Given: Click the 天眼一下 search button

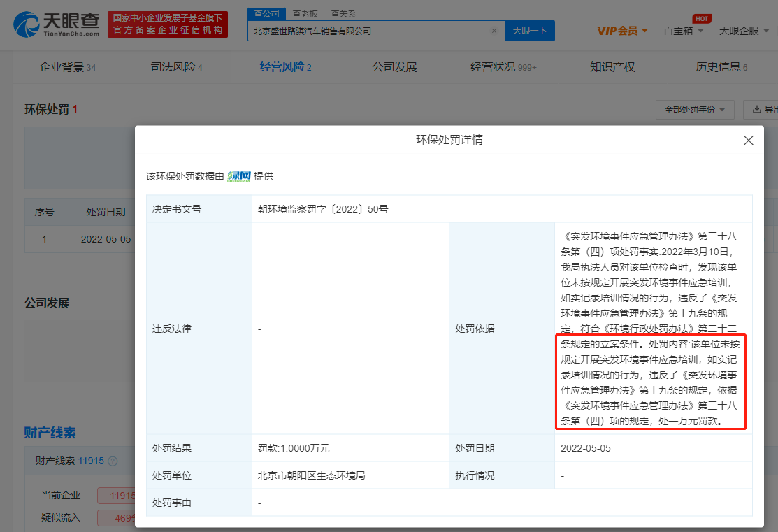Looking at the screenshot, I should click(x=529, y=31).
